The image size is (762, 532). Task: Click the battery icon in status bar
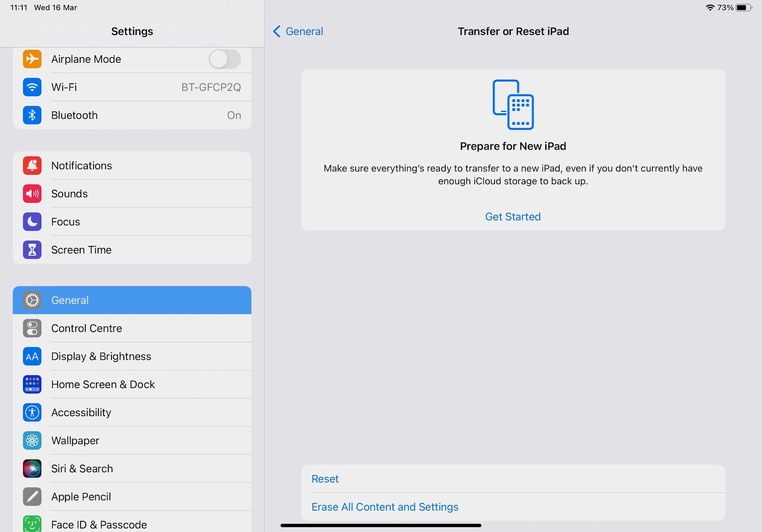[x=744, y=8]
